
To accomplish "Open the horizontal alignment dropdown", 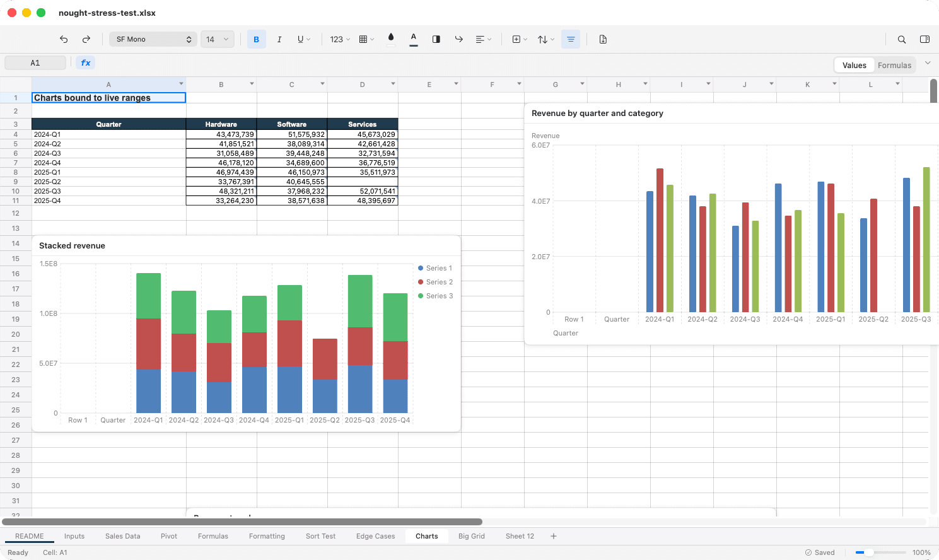I will pos(483,39).
